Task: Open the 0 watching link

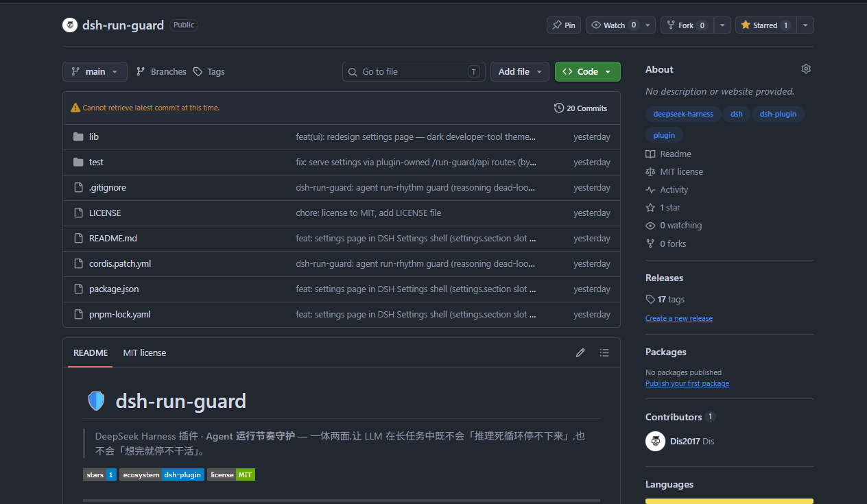Action: click(674, 226)
